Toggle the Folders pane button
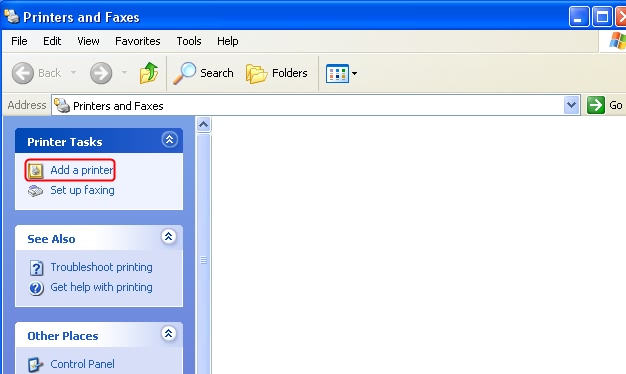The image size is (626, 374). [x=277, y=73]
